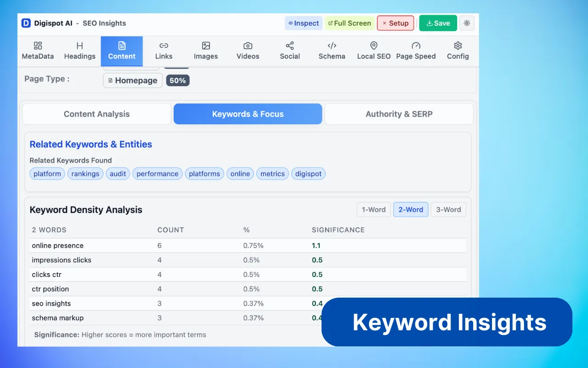Select the Content tab
588x368 pixels.
pyautogui.click(x=122, y=51)
